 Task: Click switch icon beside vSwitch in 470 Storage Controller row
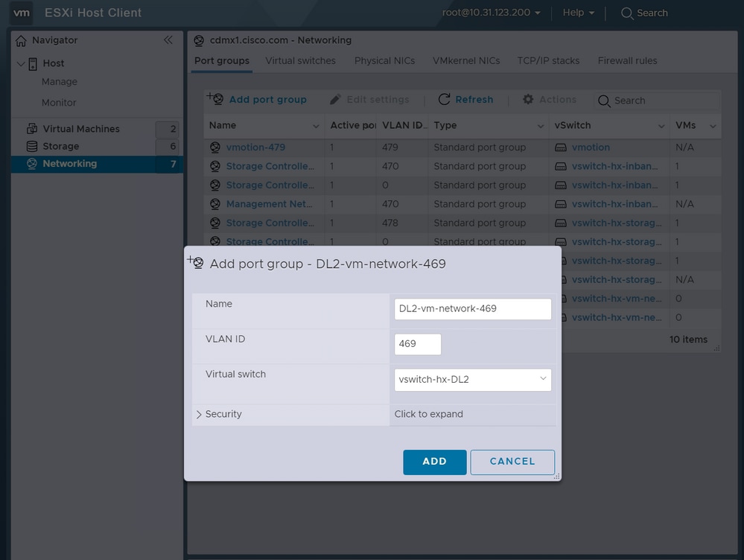[561, 167]
